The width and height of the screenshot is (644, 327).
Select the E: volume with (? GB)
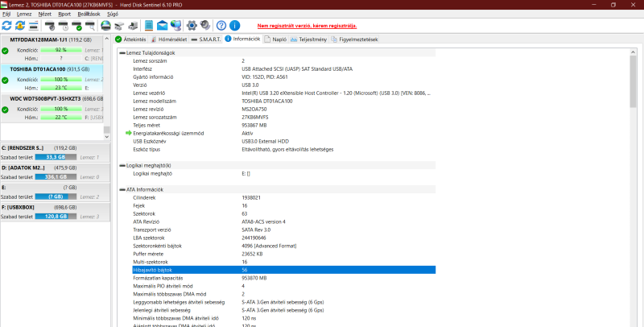click(x=55, y=192)
